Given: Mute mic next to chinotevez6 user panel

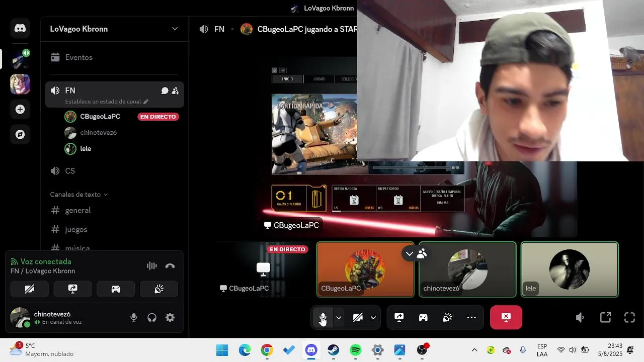Looking at the screenshot, I should [x=134, y=317].
